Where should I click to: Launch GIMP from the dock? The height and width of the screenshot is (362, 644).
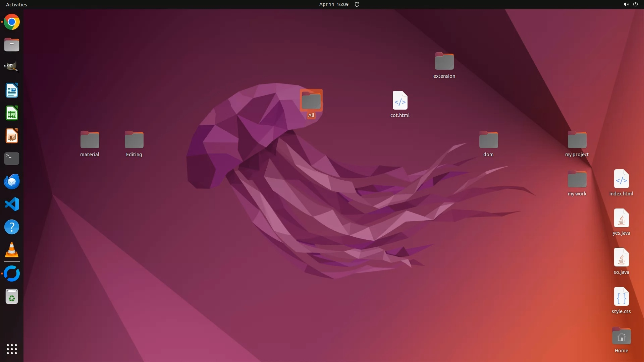(x=12, y=67)
